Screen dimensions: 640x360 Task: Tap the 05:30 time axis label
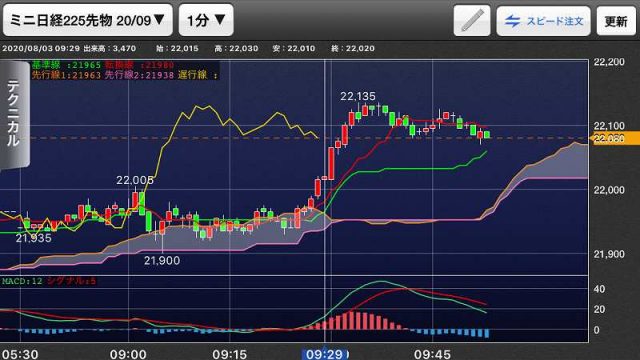(x=20, y=354)
